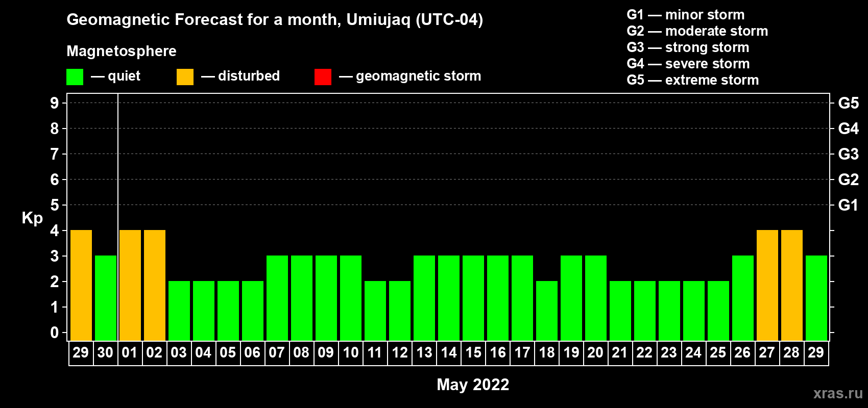
Task: Click date label '21' on the axis
Action: (x=620, y=353)
